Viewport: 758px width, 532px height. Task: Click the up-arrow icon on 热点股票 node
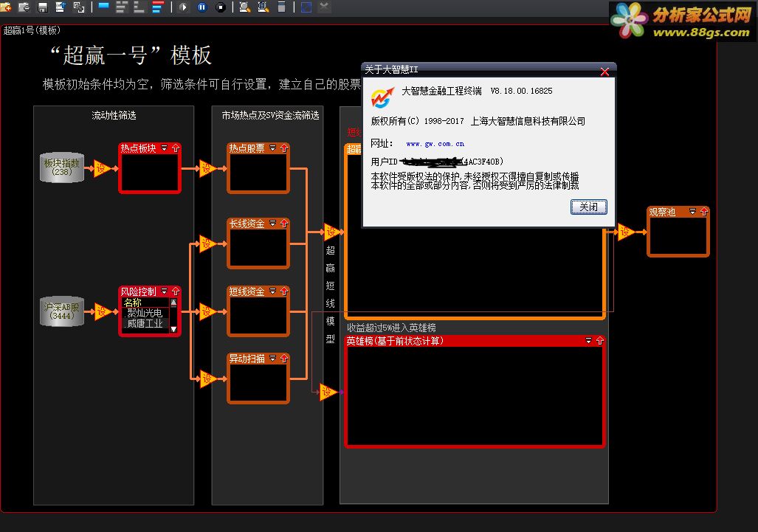tap(284, 148)
